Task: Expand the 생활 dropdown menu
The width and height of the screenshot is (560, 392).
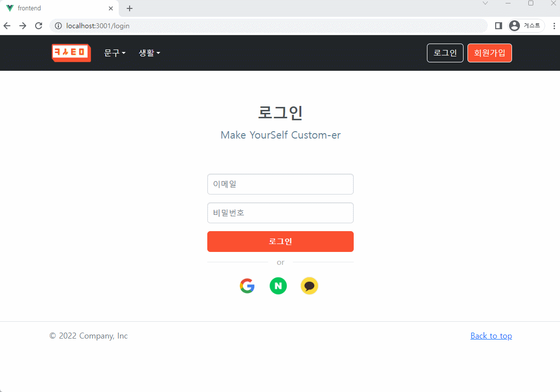Action: pyautogui.click(x=149, y=53)
